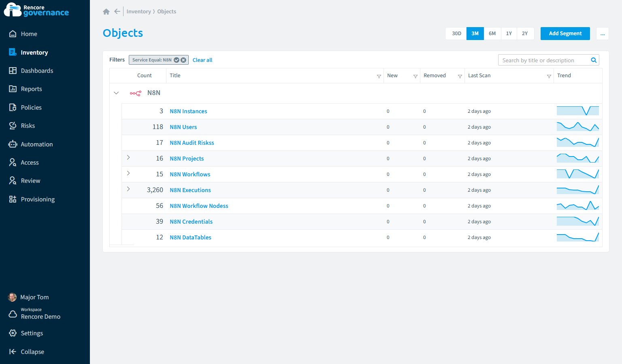The height and width of the screenshot is (364, 622).
Task: Toggle the Service Equal N8N filter checkmark
Action: (x=177, y=60)
